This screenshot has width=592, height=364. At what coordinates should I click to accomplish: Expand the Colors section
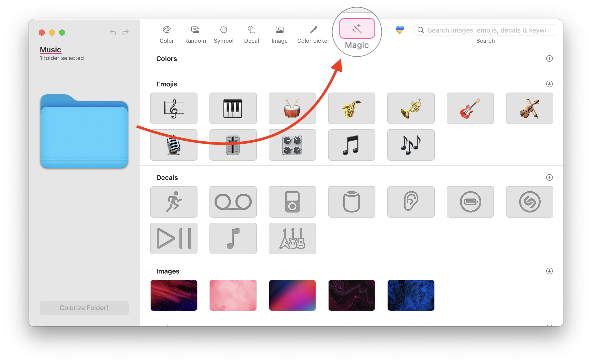(549, 58)
